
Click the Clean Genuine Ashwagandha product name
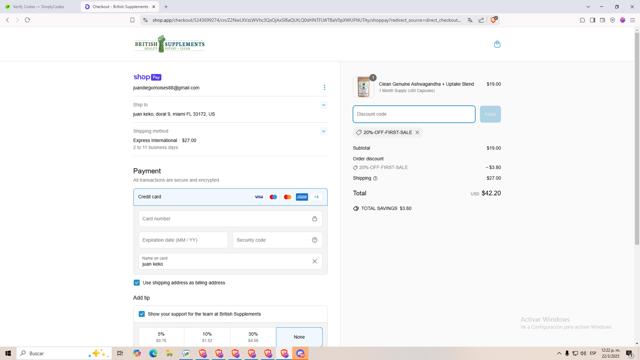point(426,84)
